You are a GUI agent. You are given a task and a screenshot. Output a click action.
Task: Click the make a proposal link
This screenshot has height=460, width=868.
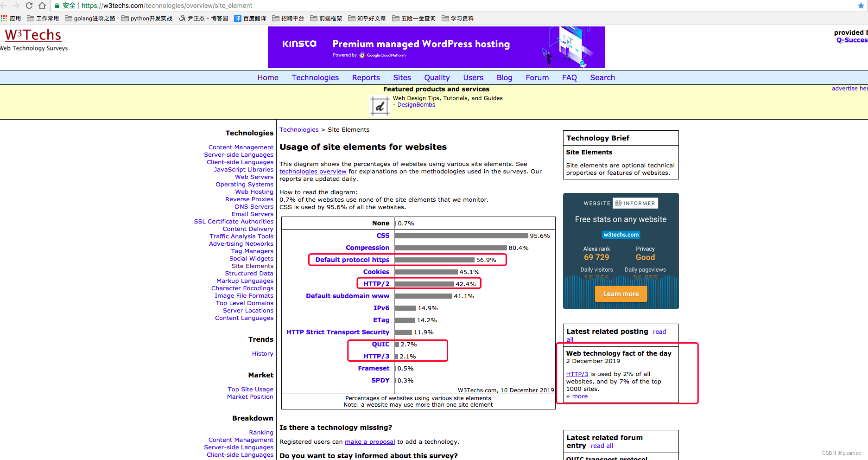pos(370,442)
